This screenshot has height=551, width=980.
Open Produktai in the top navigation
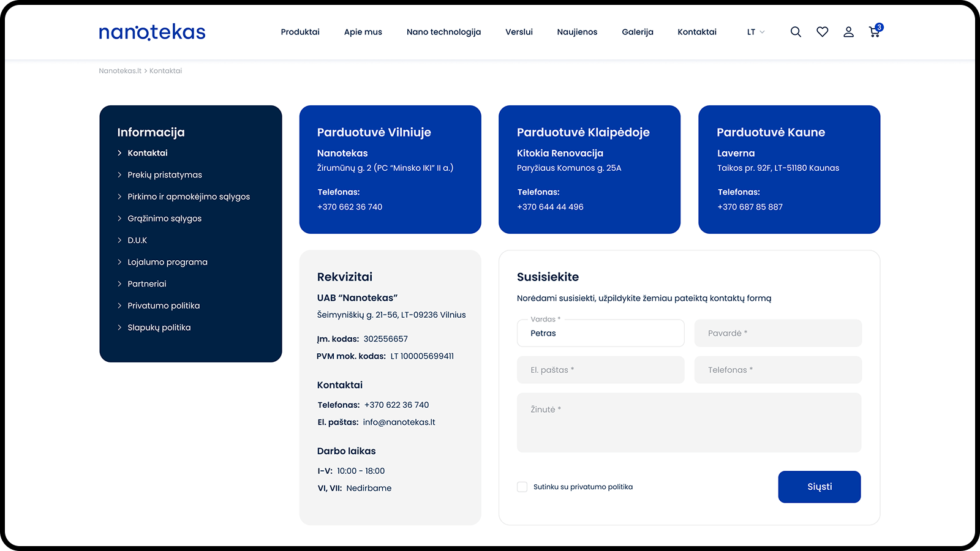point(300,32)
